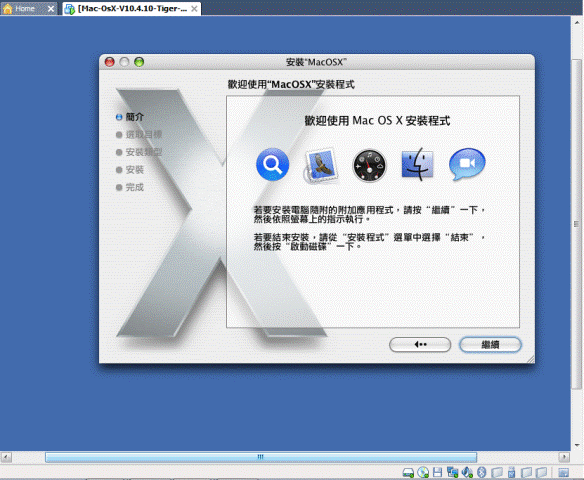584x480 pixels.
Task: Click the Mail stamp icon
Action: [321, 165]
